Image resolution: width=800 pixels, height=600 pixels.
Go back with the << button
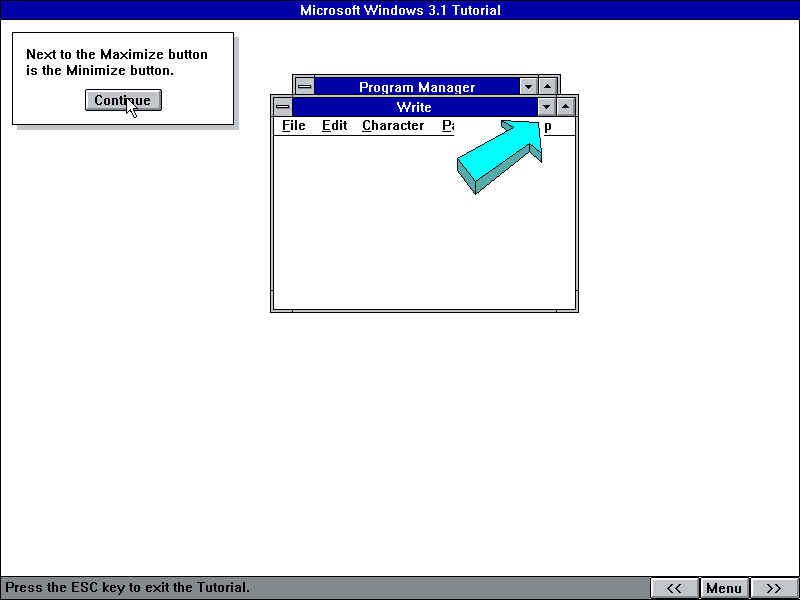674,588
